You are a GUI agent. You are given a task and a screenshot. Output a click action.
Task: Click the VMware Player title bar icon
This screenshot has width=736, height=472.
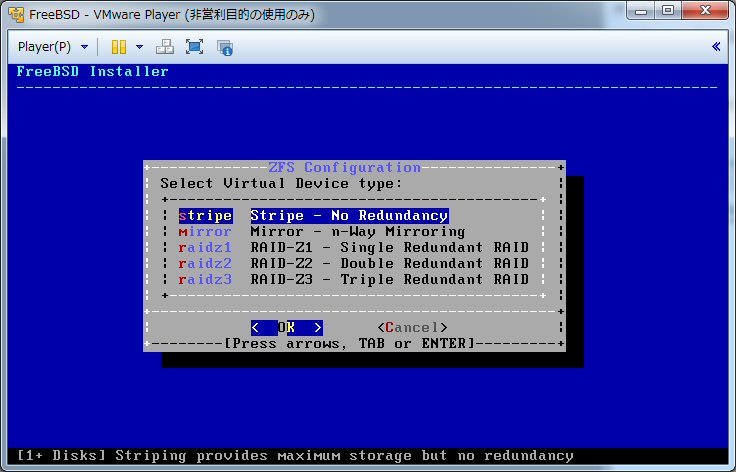pos(16,15)
